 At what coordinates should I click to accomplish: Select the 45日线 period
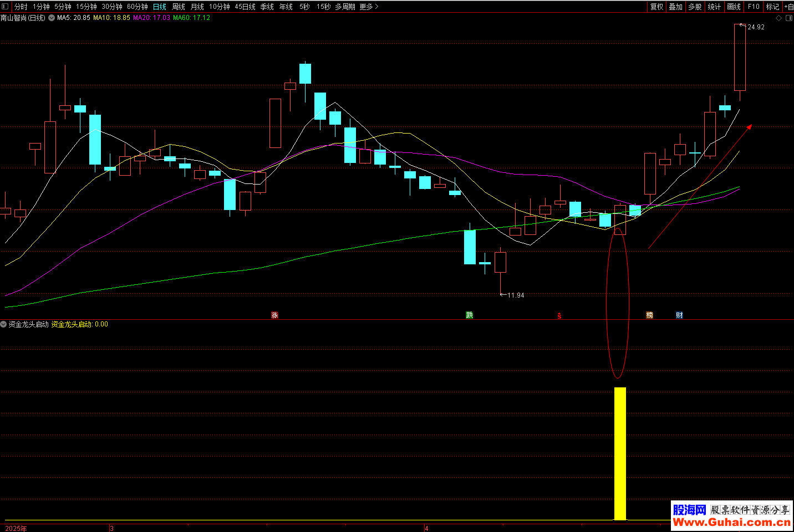click(x=245, y=7)
